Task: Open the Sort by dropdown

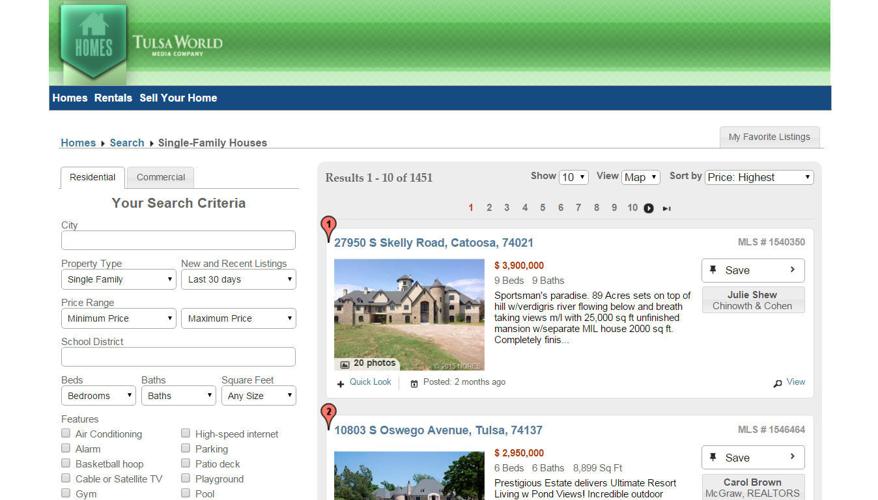Action: click(759, 177)
